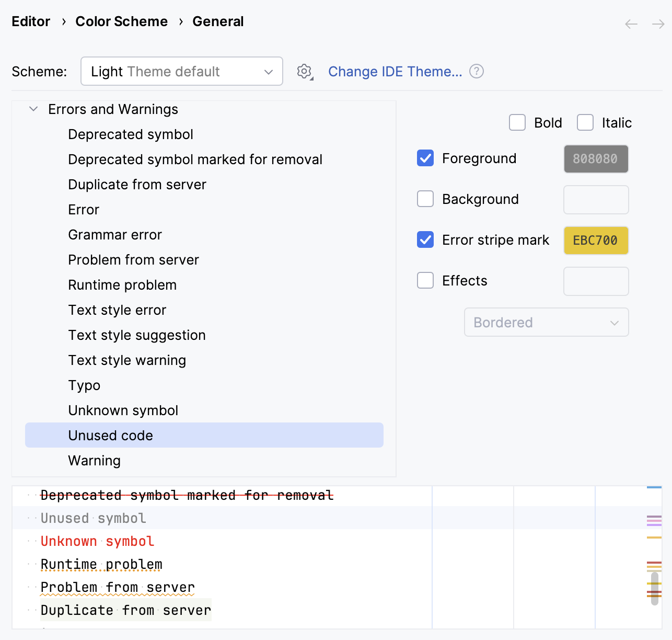
Task: Click the help question mark icon
Action: 476,71
